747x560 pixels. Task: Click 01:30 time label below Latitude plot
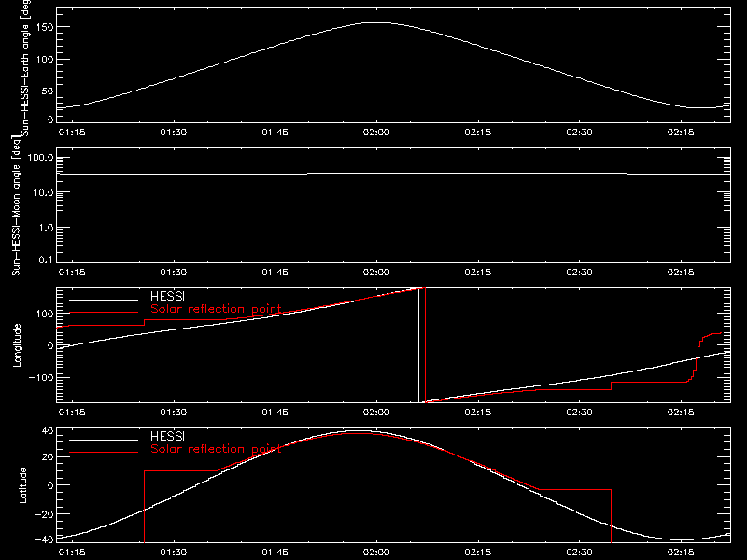pyautogui.click(x=174, y=553)
